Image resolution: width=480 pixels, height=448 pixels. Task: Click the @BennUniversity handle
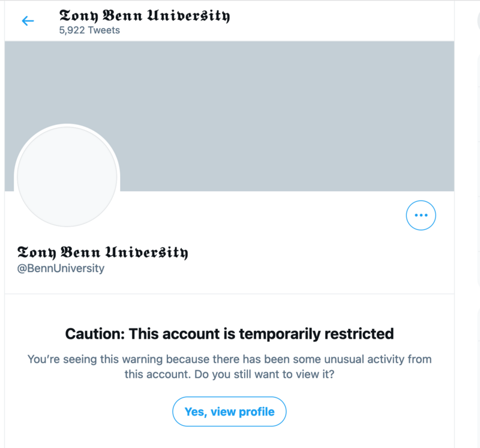pyautogui.click(x=61, y=268)
